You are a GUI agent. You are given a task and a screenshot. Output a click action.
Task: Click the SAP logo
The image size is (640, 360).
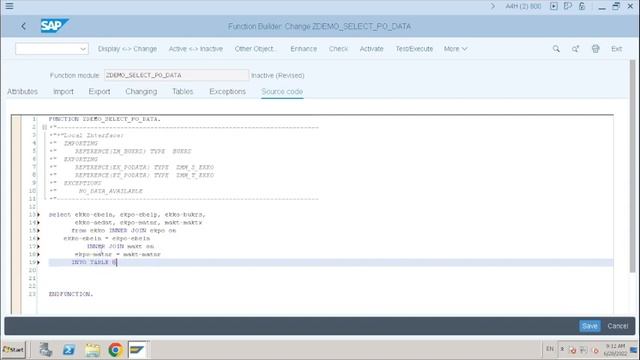(54, 26)
